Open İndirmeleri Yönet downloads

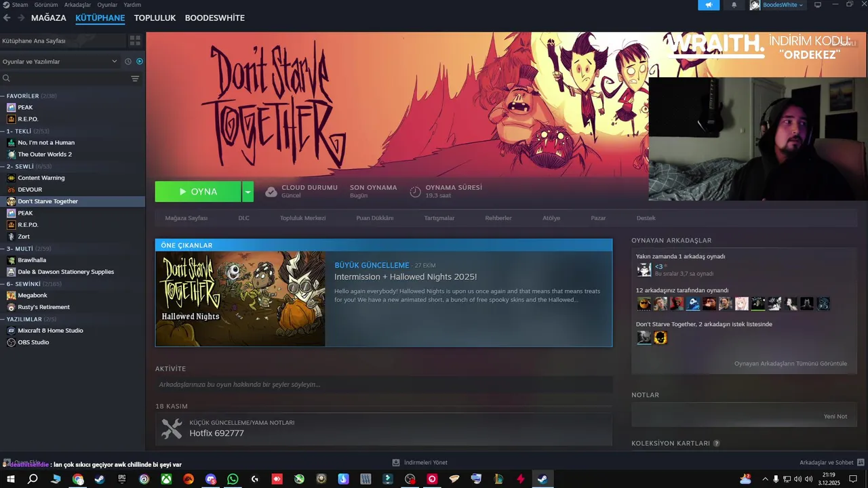tap(420, 462)
